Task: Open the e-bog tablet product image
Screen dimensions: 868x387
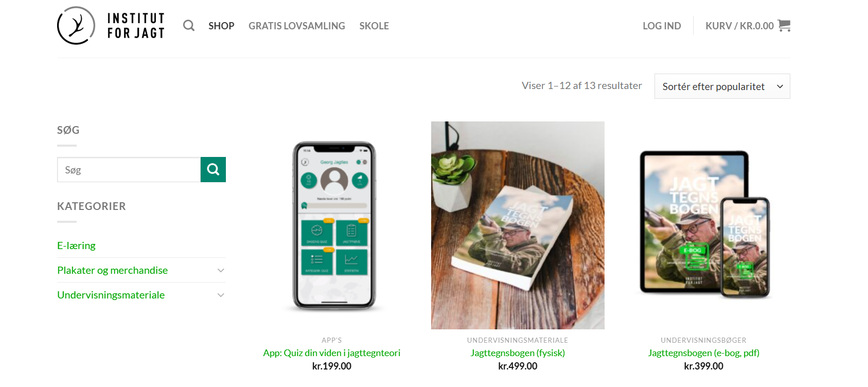Action: (703, 225)
